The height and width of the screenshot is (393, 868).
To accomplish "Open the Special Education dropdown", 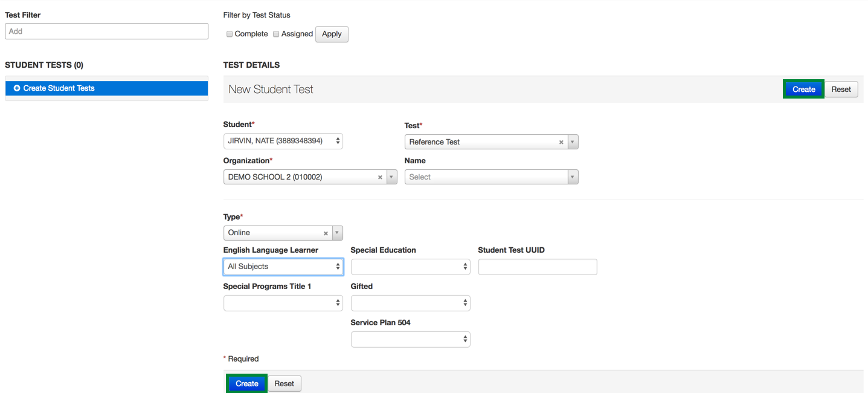I will pos(410,267).
